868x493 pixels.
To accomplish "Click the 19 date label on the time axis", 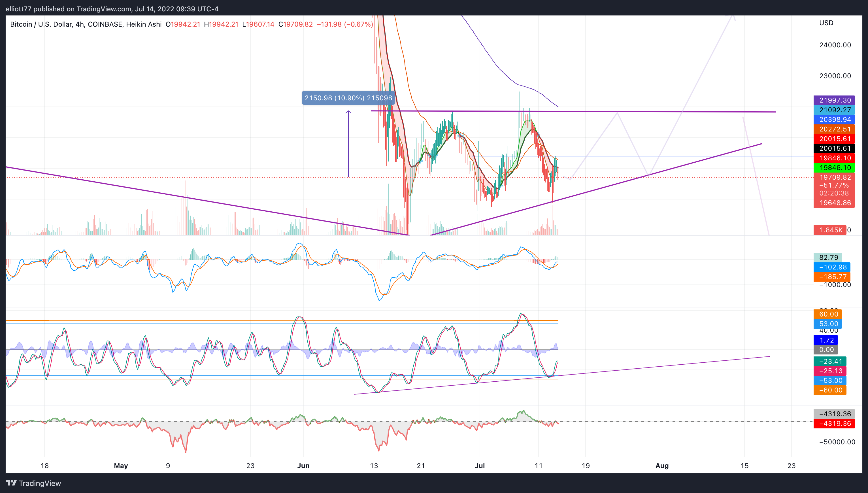I will pos(586,466).
